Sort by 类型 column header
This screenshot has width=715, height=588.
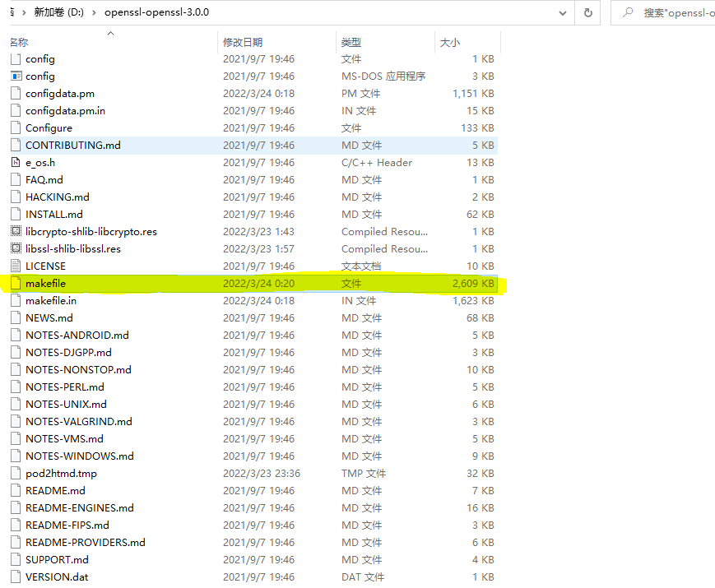351,43
